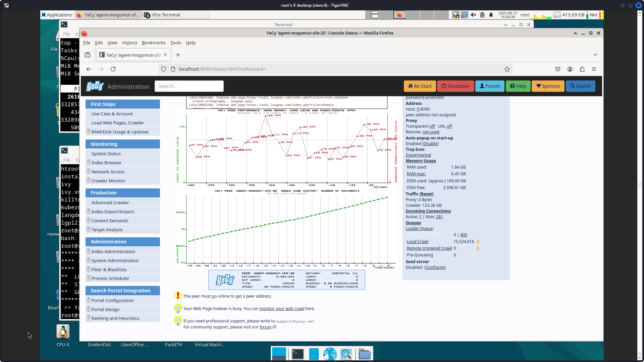
Task: Open the Index Browser sidebar link
Action: tap(106, 163)
